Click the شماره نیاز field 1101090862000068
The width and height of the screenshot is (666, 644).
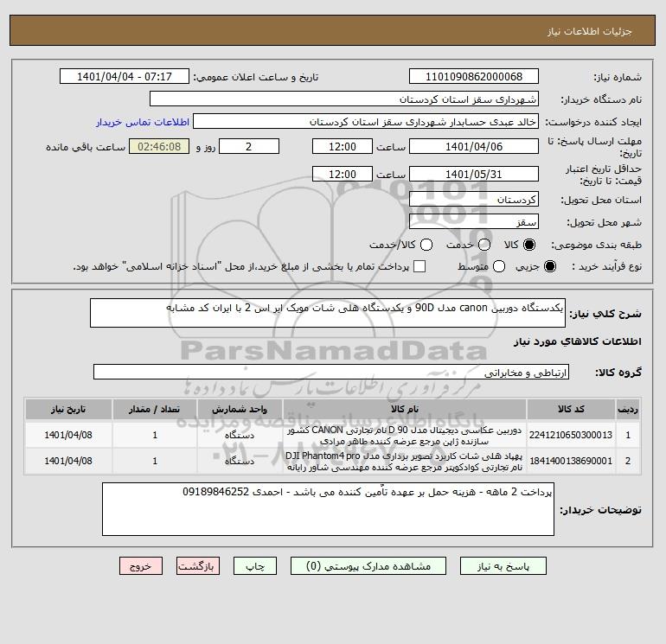click(x=474, y=76)
